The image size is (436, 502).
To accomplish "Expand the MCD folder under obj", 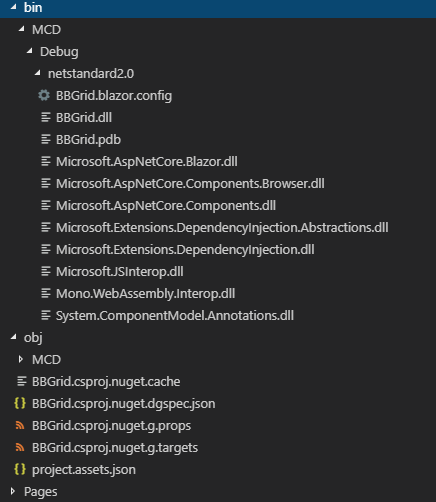I will (21, 359).
